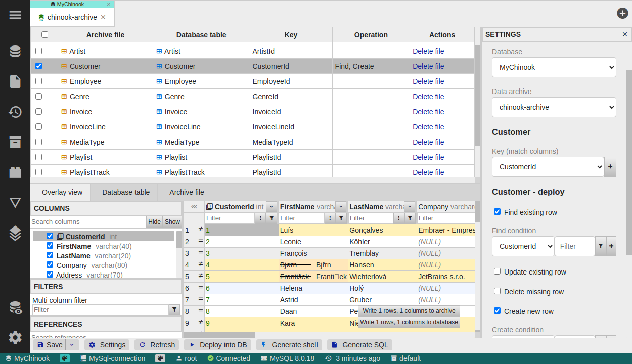Open the database connections sidebar panel
This screenshot has width=632, height=364.
click(15, 51)
